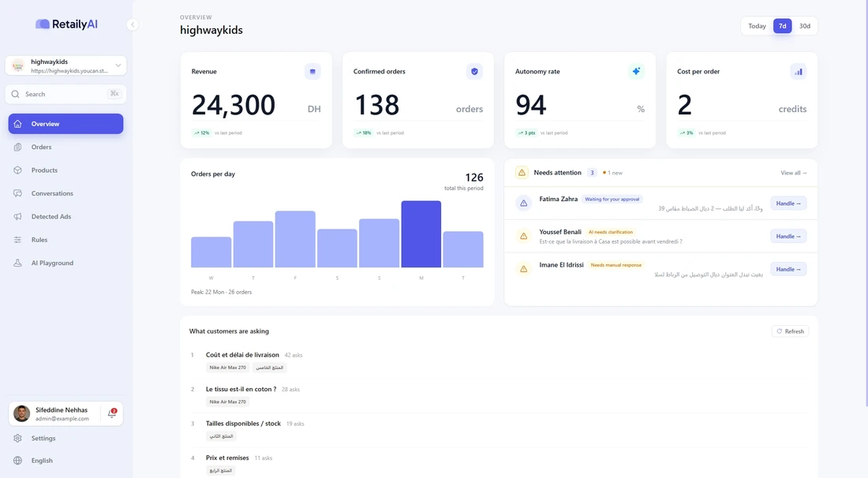Click the Revenue 24,300 value
Viewport: 868px width, 478px height.
click(x=233, y=105)
